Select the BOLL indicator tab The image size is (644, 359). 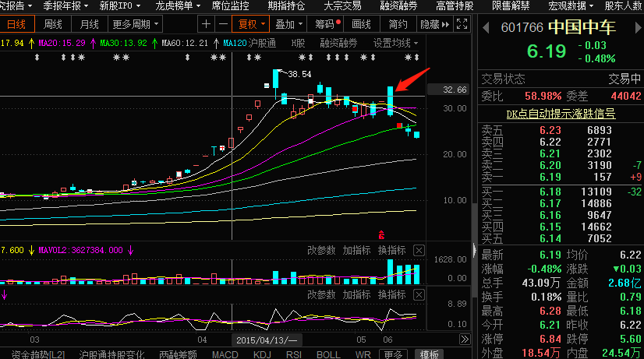[328, 354]
